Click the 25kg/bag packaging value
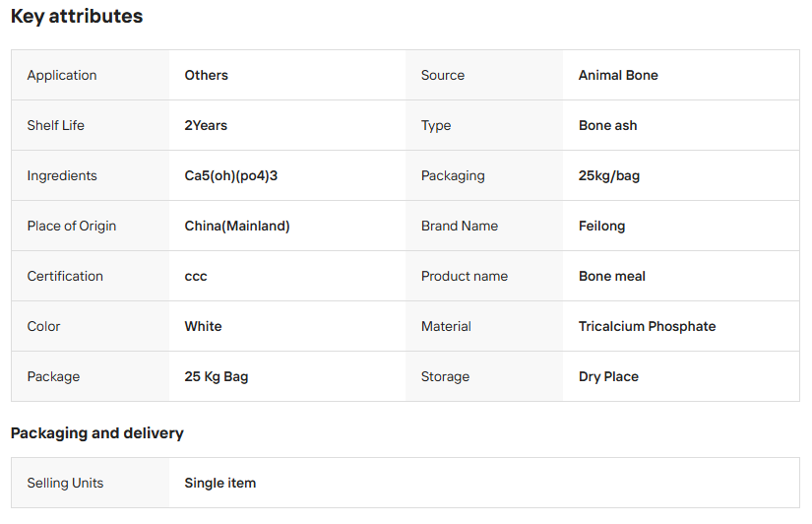This screenshot has height=524, width=812. pos(608,175)
